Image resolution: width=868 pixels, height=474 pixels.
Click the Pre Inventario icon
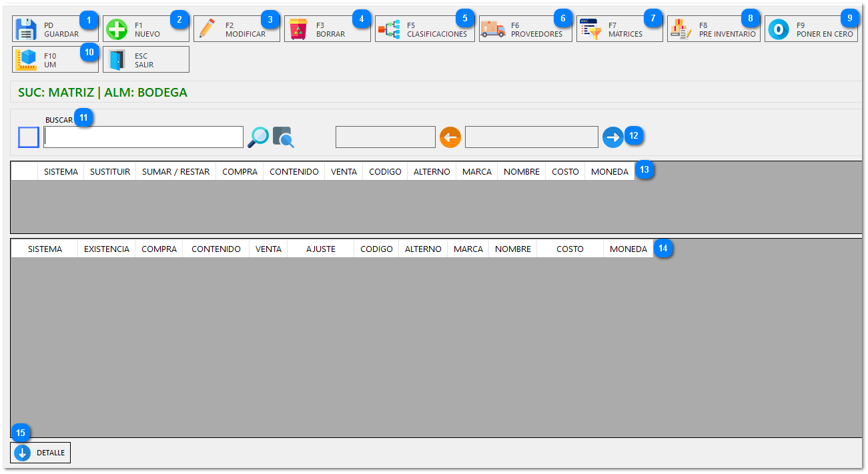pyautogui.click(x=681, y=29)
